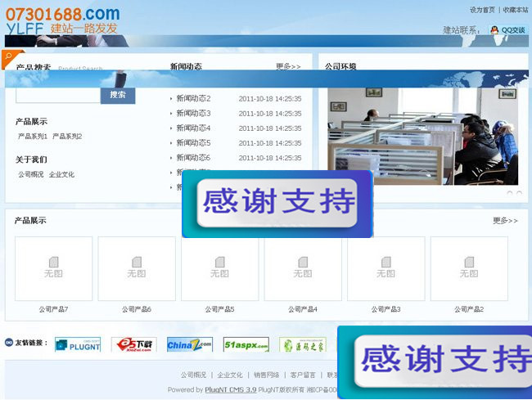Open the footer 销售网络 link
This screenshot has width=532, height=400.
click(x=266, y=375)
